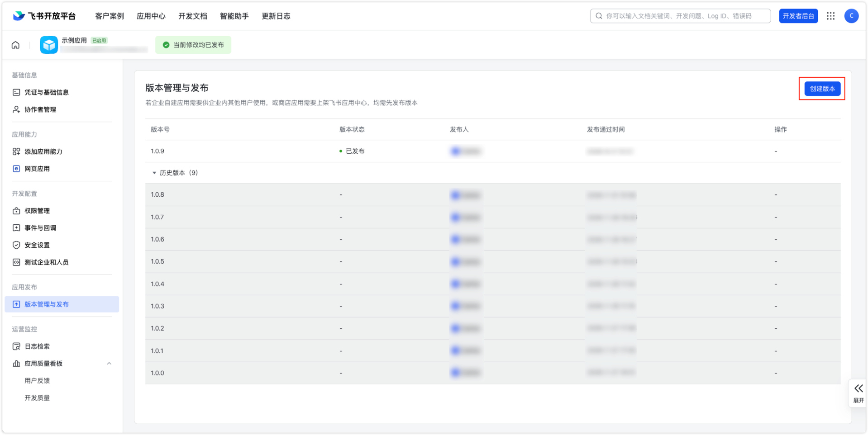Click the 安全设置 shield icon

point(16,245)
